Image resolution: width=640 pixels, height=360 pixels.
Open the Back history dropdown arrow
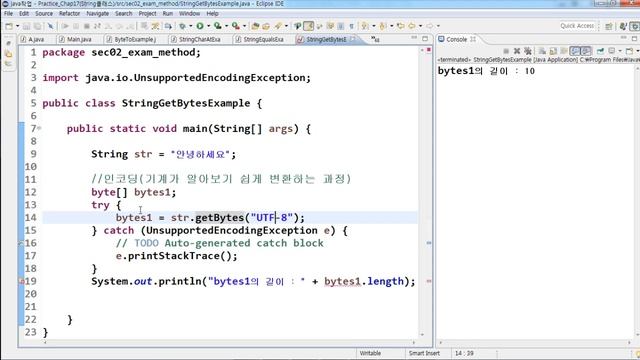pyautogui.click(x=420, y=26)
